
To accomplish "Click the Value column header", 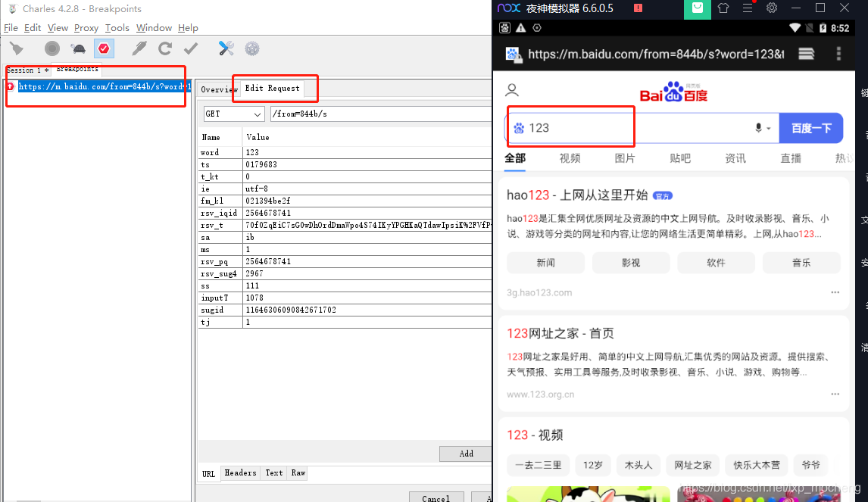I will tap(367, 137).
